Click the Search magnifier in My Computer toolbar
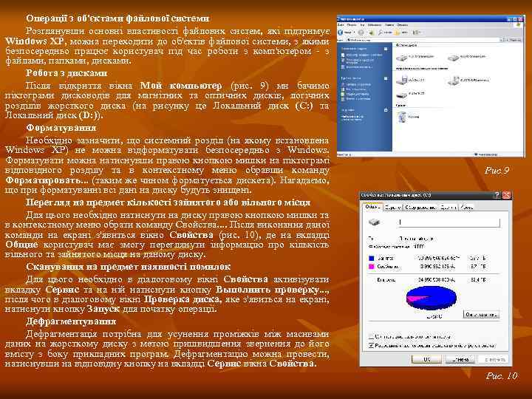 click(381, 33)
